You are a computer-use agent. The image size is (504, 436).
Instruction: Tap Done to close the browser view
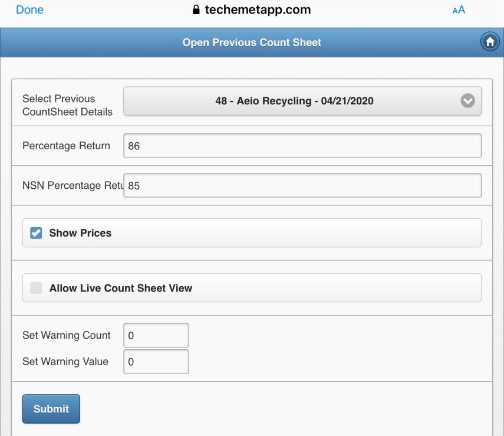[29, 10]
